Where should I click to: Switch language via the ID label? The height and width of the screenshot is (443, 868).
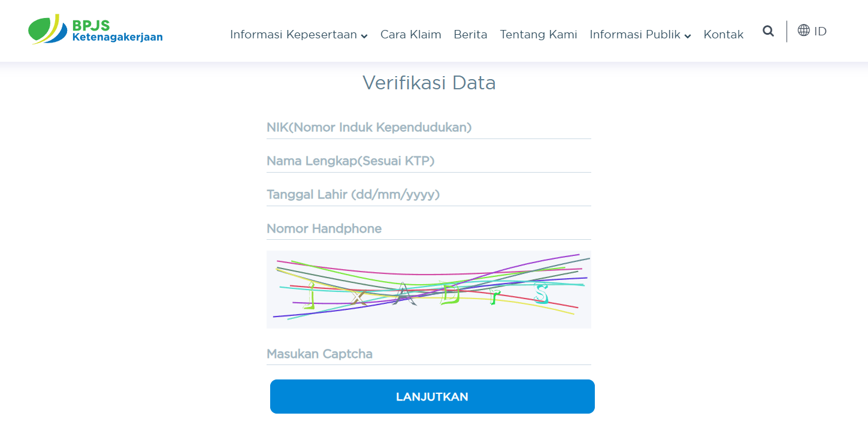click(820, 31)
